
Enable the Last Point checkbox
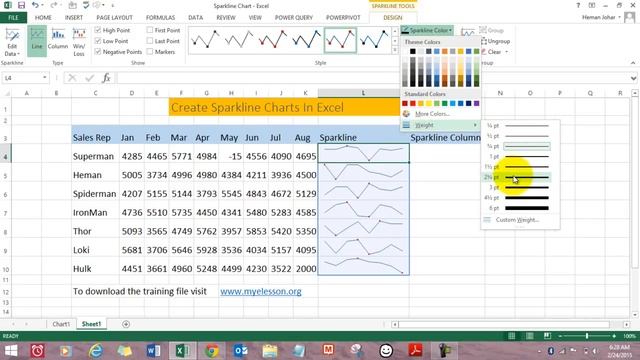tap(150, 41)
